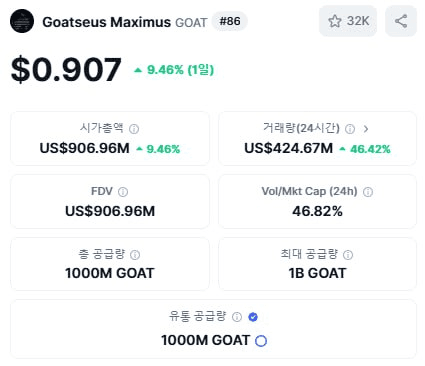Show info tooltip for 총 공급량
The height and width of the screenshot is (366, 425).
135,255
